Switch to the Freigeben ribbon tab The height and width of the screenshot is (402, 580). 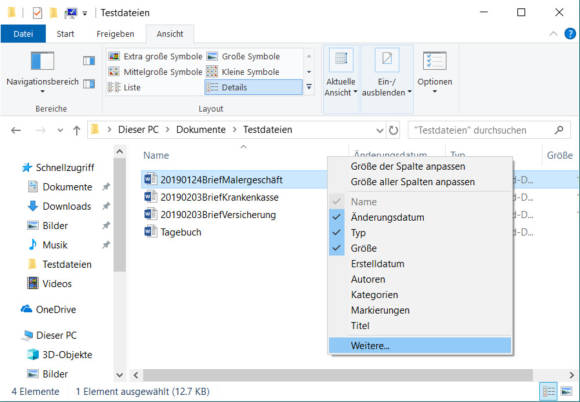coord(115,34)
